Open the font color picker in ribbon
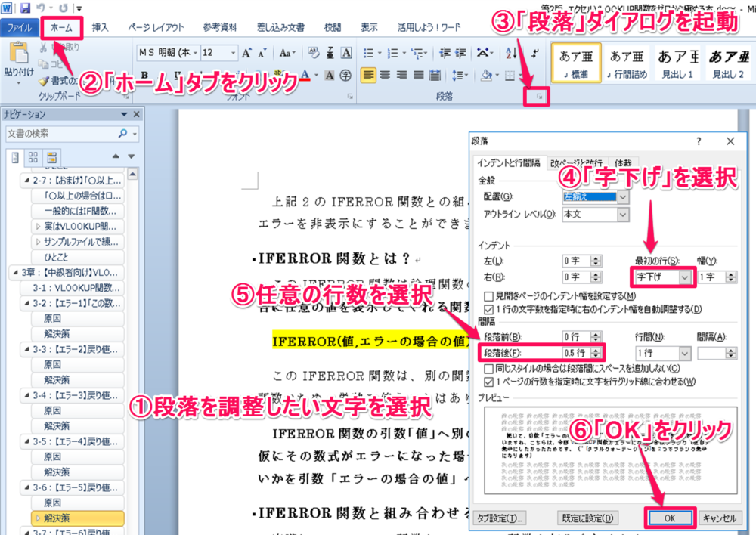 click(315, 75)
